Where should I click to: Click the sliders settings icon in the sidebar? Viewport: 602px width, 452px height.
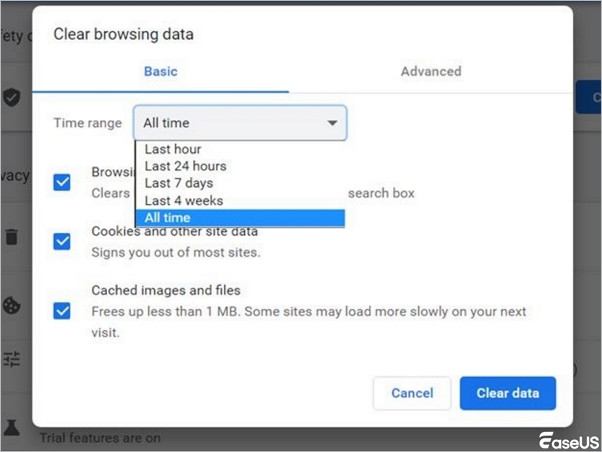pos(12,360)
